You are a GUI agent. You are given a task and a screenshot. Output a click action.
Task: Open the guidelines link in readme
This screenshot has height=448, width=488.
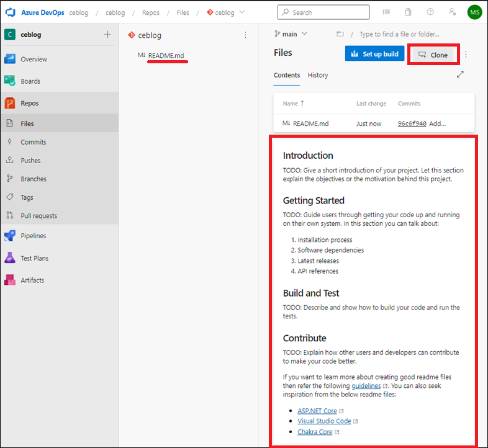pos(366,386)
